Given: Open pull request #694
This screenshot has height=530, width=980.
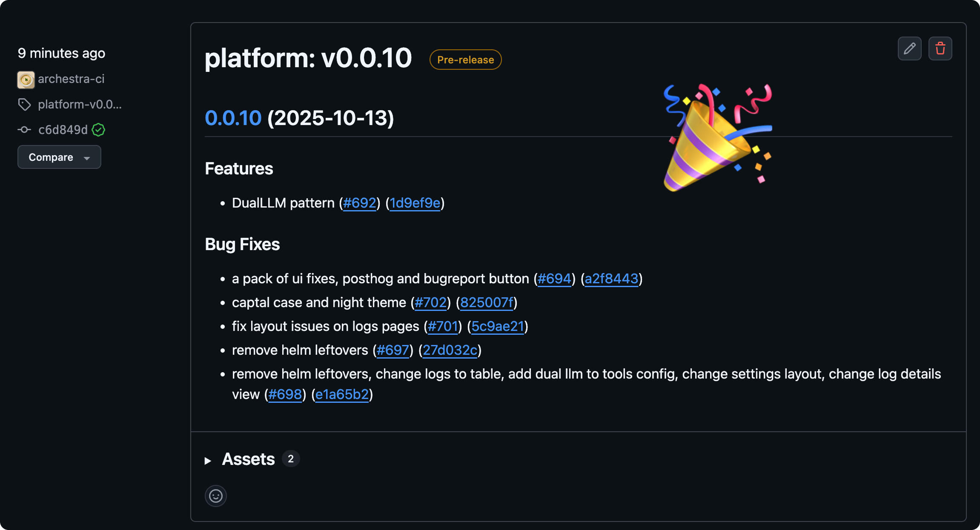Looking at the screenshot, I should coord(554,279).
